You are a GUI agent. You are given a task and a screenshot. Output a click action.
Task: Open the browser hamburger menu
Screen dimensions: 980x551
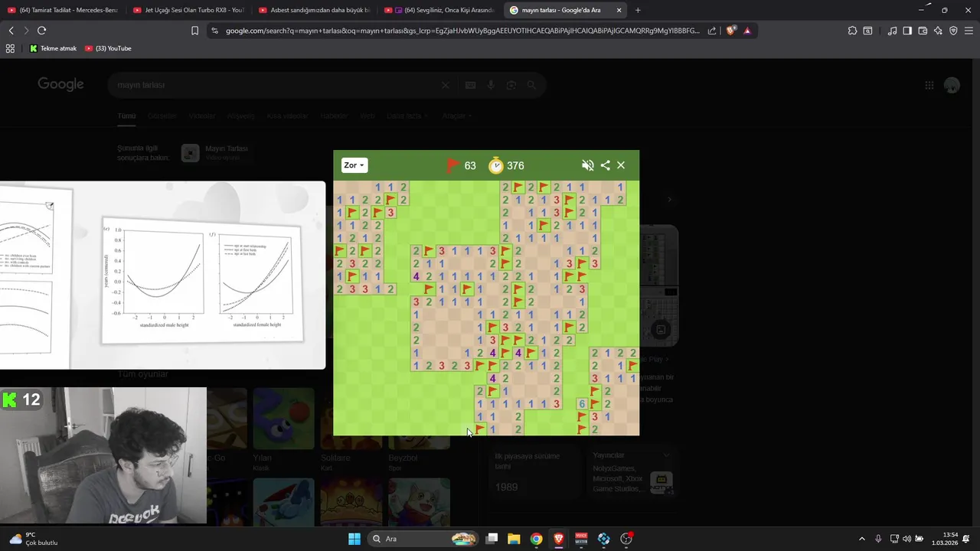tap(969, 31)
